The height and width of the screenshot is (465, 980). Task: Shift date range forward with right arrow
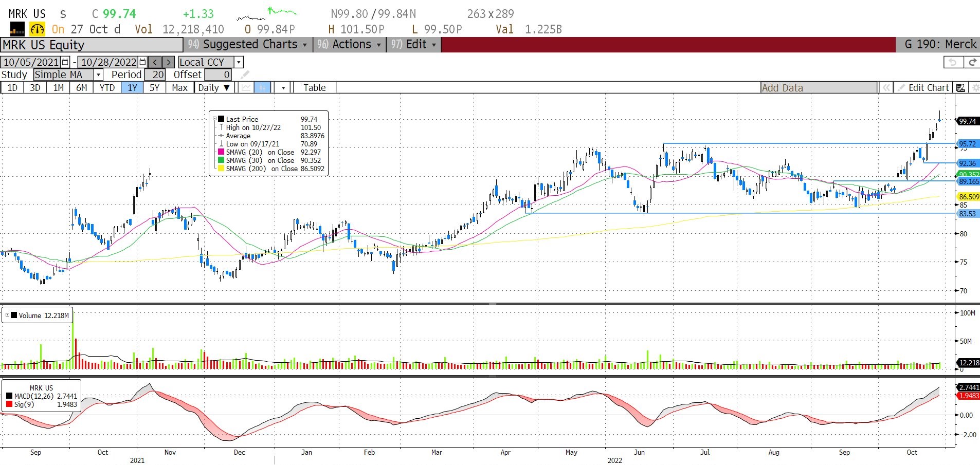tap(168, 62)
